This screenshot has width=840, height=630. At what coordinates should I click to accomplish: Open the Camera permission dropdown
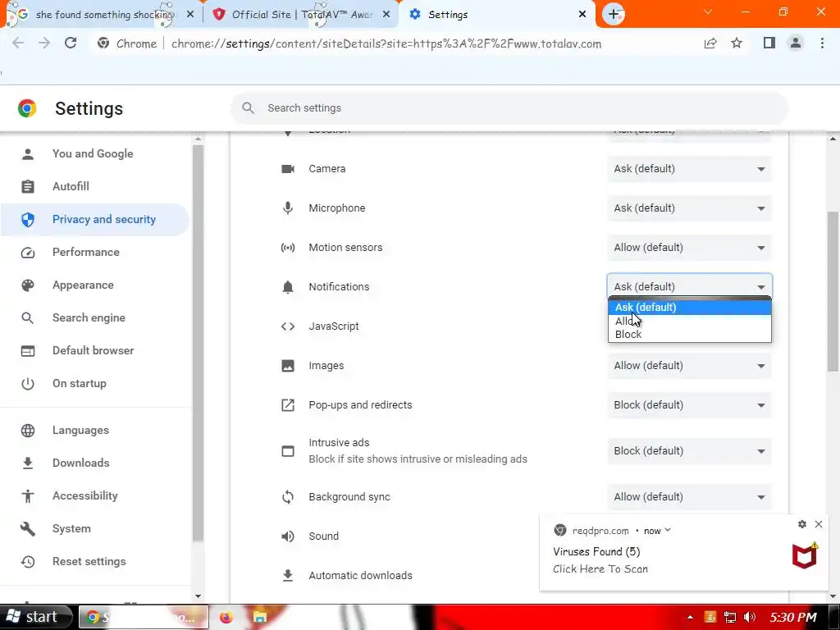[x=689, y=169]
